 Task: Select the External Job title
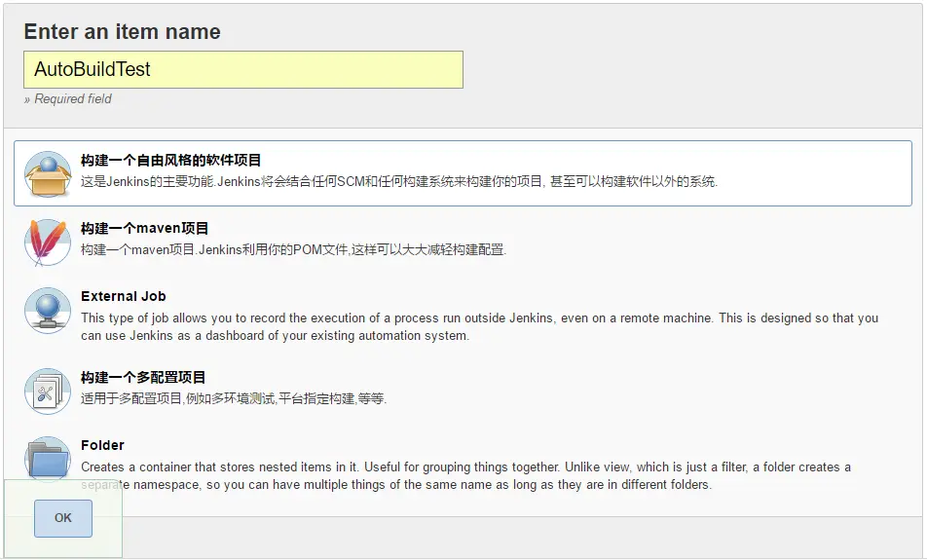pyautogui.click(x=124, y=296)
